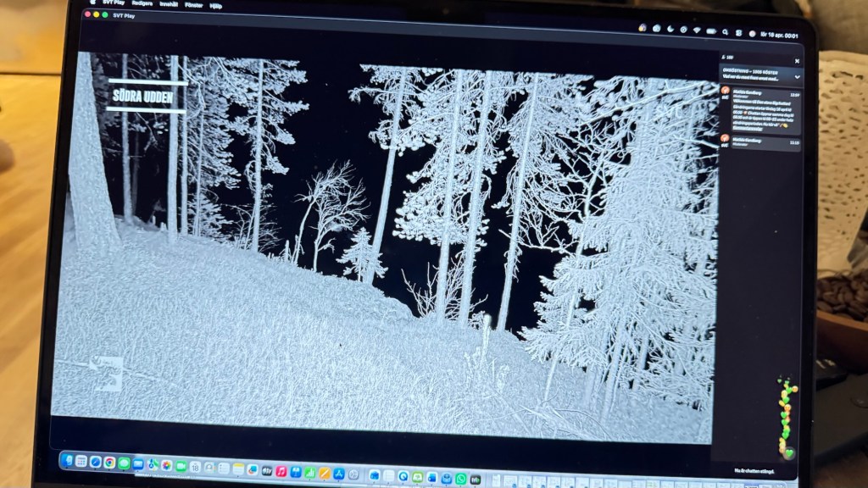
Task: Click the Södra Udden video stream
Action: (x=381, y=246)
